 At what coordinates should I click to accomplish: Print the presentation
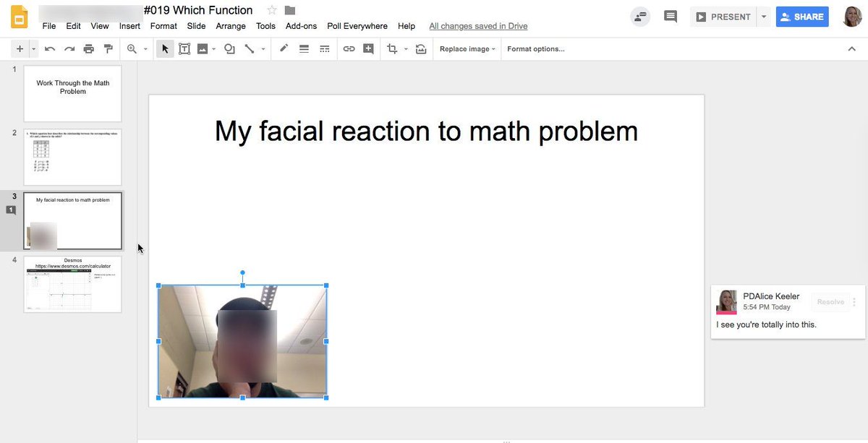coord(89,48)
